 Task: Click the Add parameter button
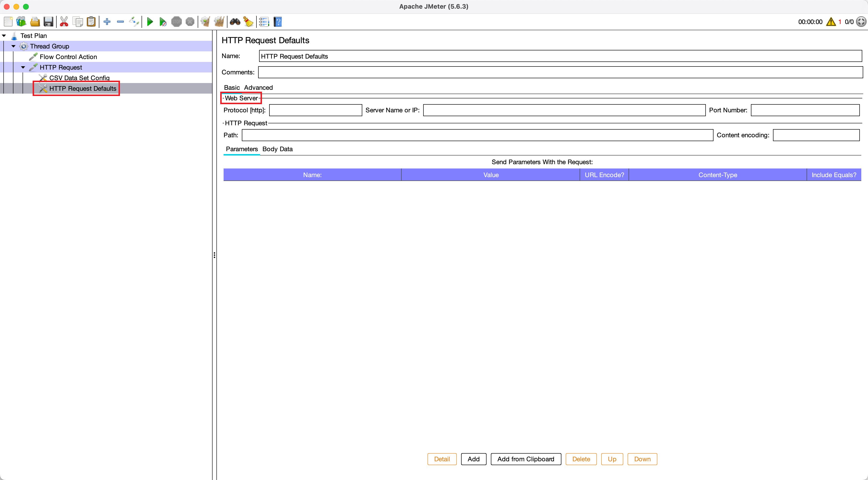473,459
